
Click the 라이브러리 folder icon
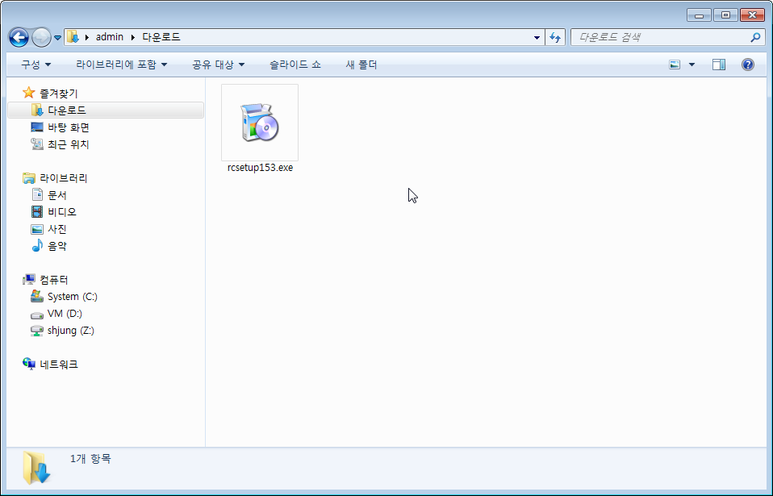[29, 178]
